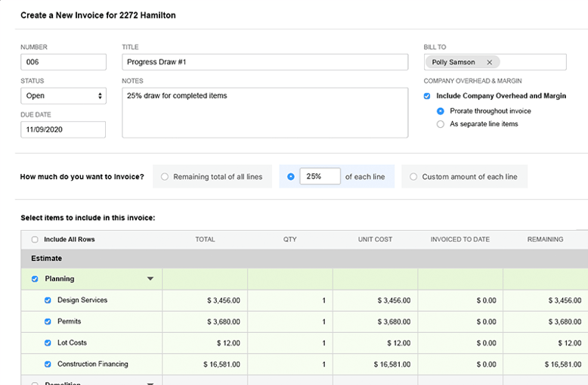Image resolution: width=588 pixels, height=385 pixels.
Task: Uncheck the Construction Financing checkbox
Action: click(48, 364)
